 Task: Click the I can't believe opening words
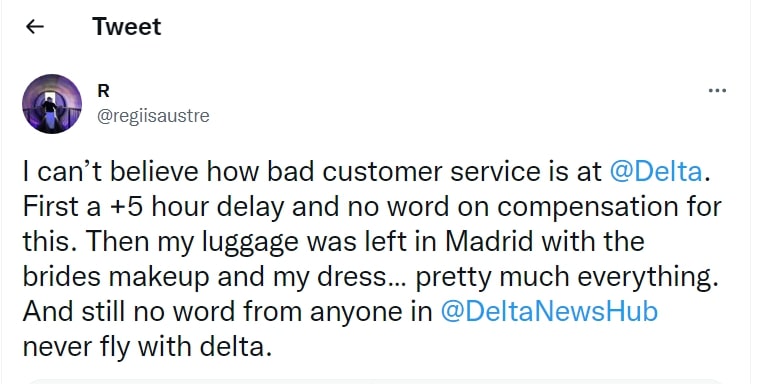(x=111, y=172)
